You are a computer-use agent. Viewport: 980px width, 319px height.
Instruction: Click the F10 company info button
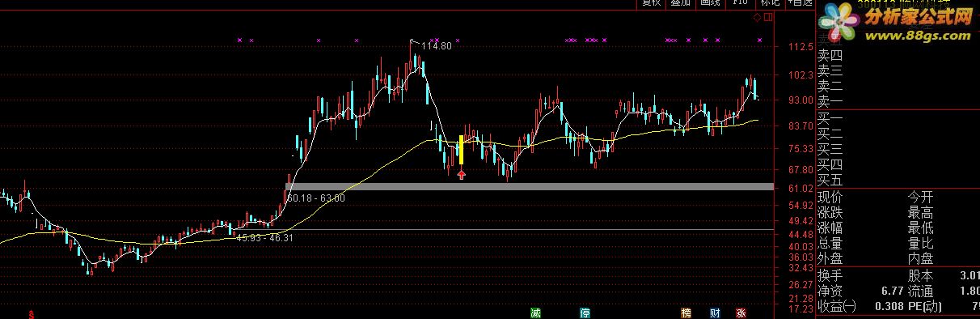tap(739, 3)
